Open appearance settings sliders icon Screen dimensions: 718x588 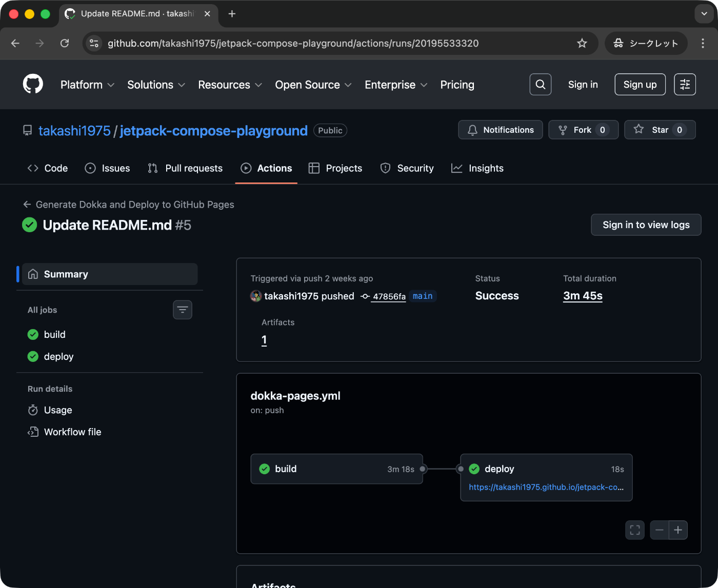pos(685,85)
